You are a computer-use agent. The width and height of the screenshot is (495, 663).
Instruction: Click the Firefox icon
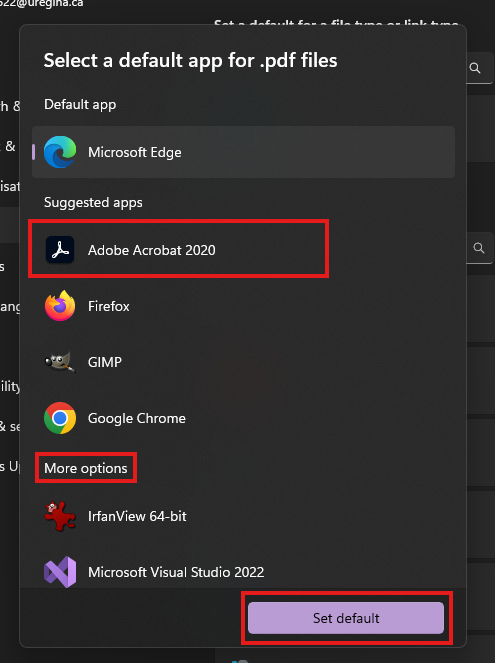pos(60,306)
